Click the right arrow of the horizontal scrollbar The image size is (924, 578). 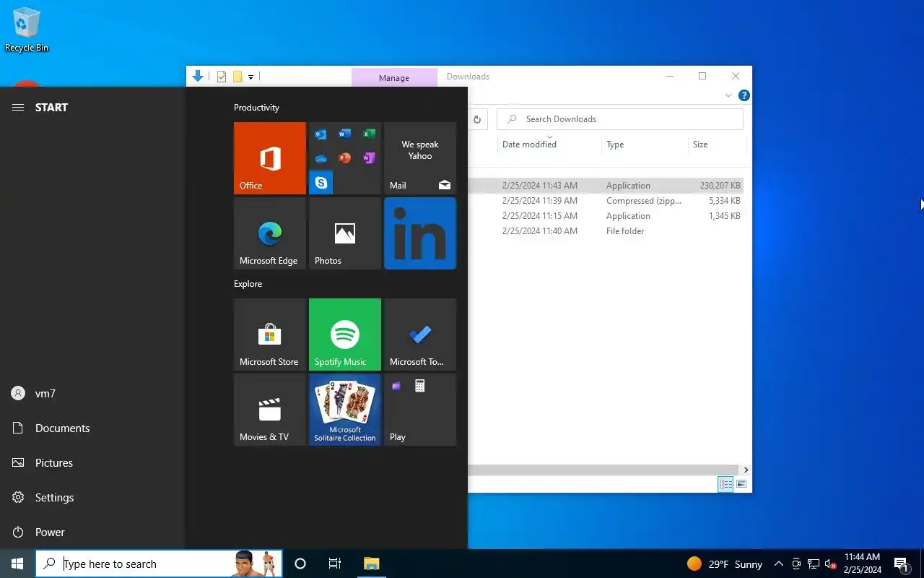[x=746, y=470]
